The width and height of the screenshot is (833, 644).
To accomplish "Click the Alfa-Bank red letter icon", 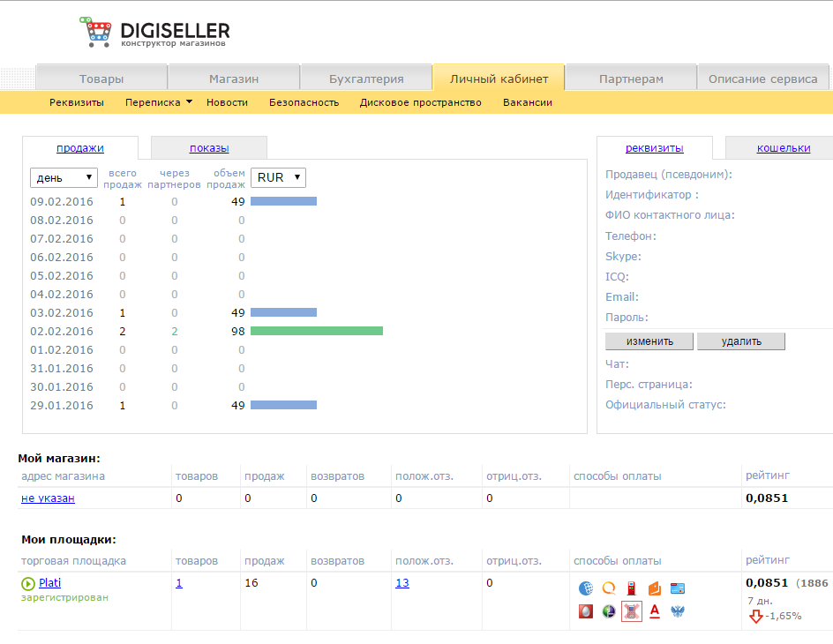I will point(654,610).
